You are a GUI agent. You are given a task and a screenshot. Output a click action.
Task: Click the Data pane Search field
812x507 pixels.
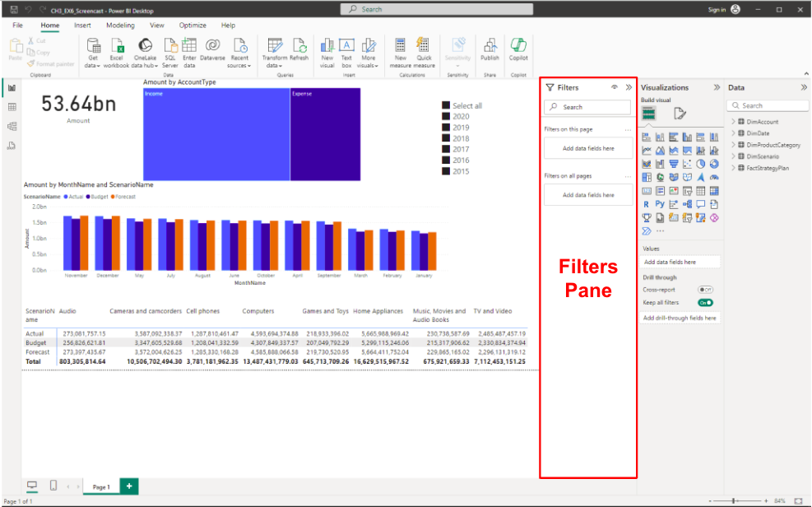click(768, 105)
